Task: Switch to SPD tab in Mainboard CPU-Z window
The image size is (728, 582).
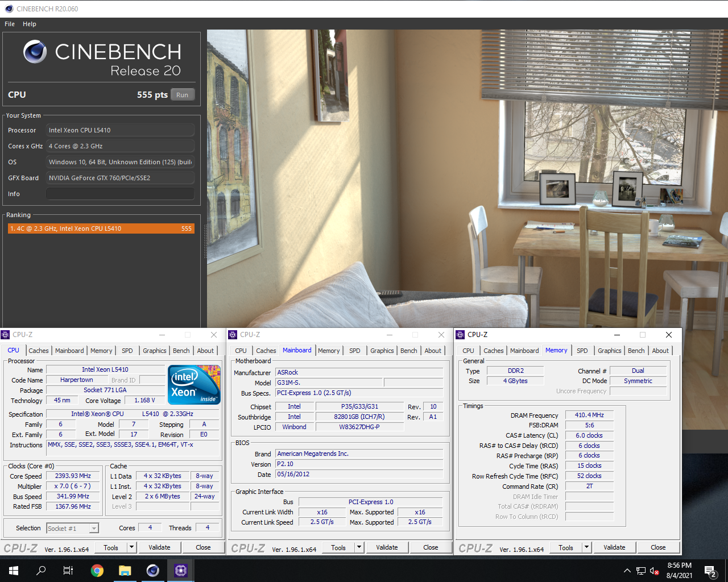Action: click(355, 351)
